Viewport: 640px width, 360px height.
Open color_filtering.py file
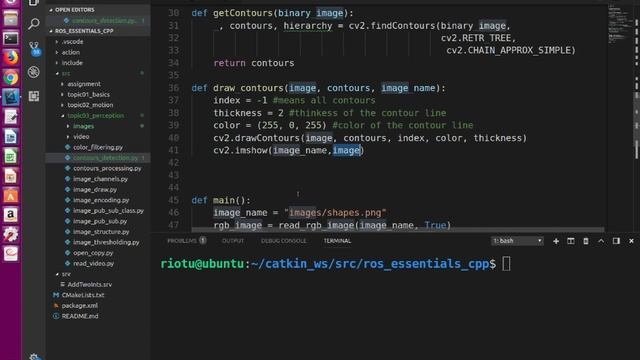(98, 147)
